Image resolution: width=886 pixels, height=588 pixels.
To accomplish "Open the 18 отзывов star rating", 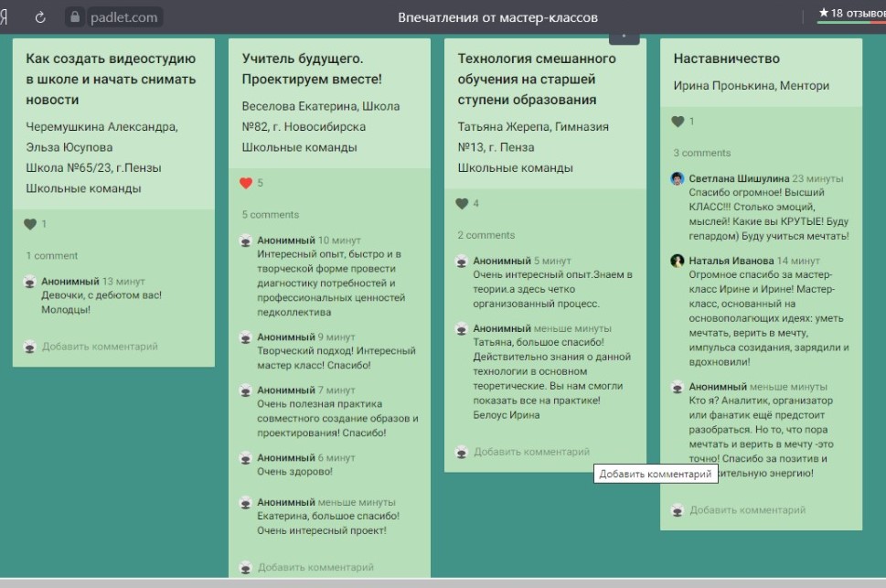I will (850, 14).
